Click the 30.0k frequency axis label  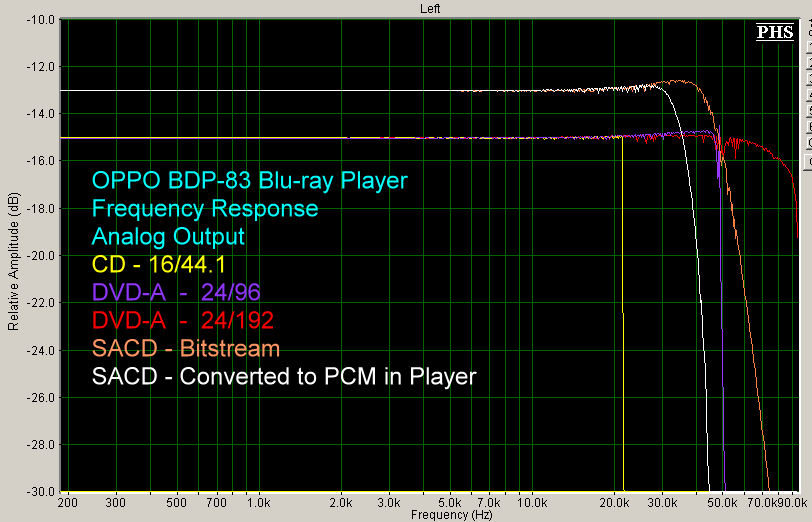(x=662, y=503)
